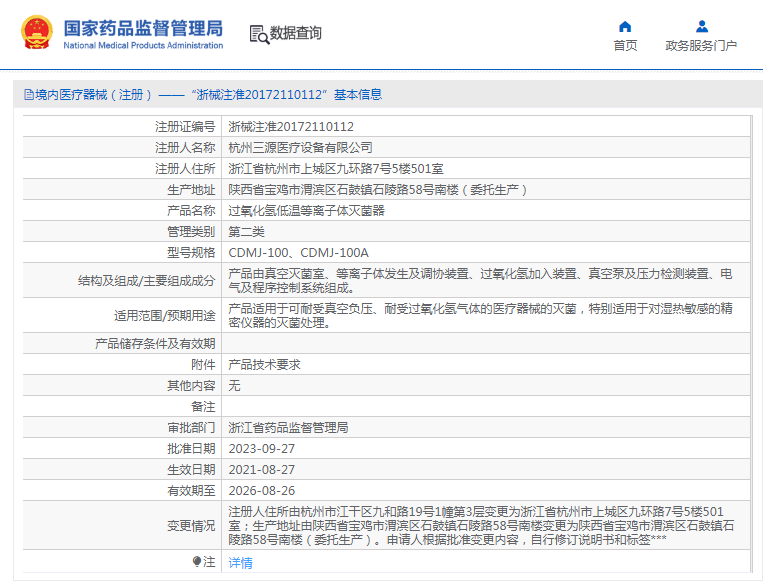Click the 附件 label
The height and width of the screenshot is (588, 763).
[203, 365]
